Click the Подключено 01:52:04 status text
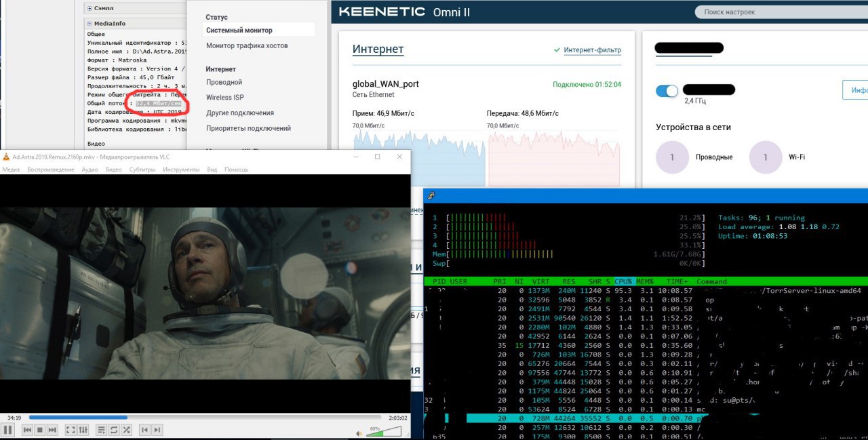Screen dimensions: 868x440 (587, 85)
